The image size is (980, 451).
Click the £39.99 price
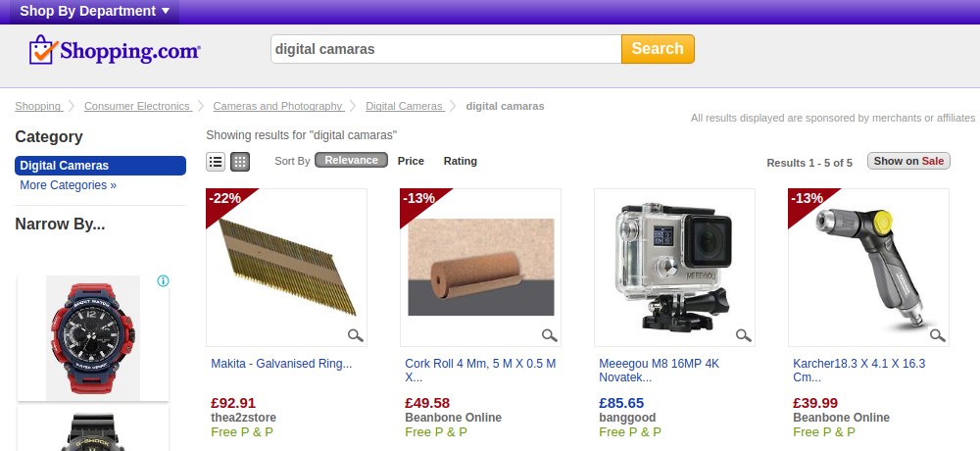click(x=815, y=403)
